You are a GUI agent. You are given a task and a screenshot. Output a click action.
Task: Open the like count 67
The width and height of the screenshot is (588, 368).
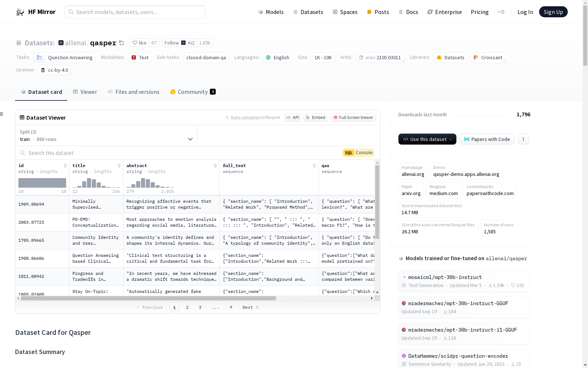point(154,43)
